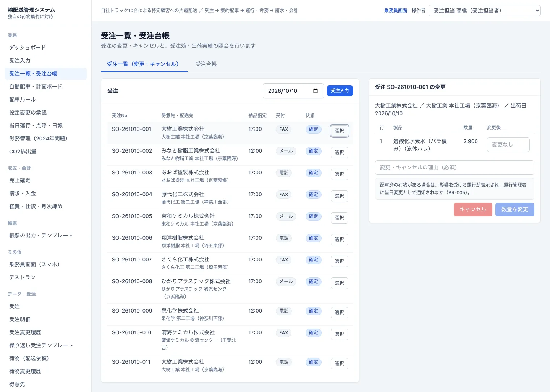Click the 2026/10/10 date field
The image size is (550, 392).
pyautogui.click(x=293, y=91)
